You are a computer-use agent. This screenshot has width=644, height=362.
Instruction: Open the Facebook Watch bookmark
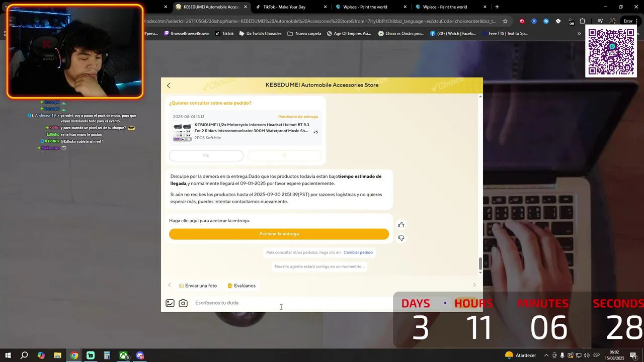click(x=453, y=34)
